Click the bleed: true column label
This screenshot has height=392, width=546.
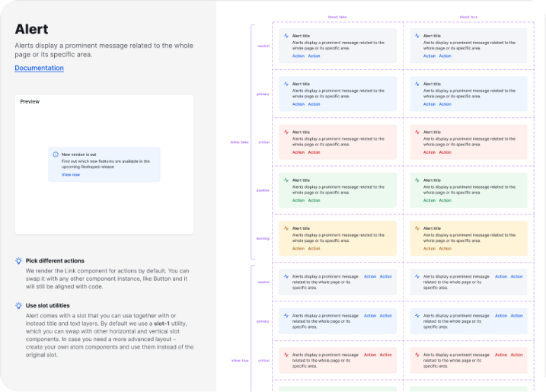(468, 17)
